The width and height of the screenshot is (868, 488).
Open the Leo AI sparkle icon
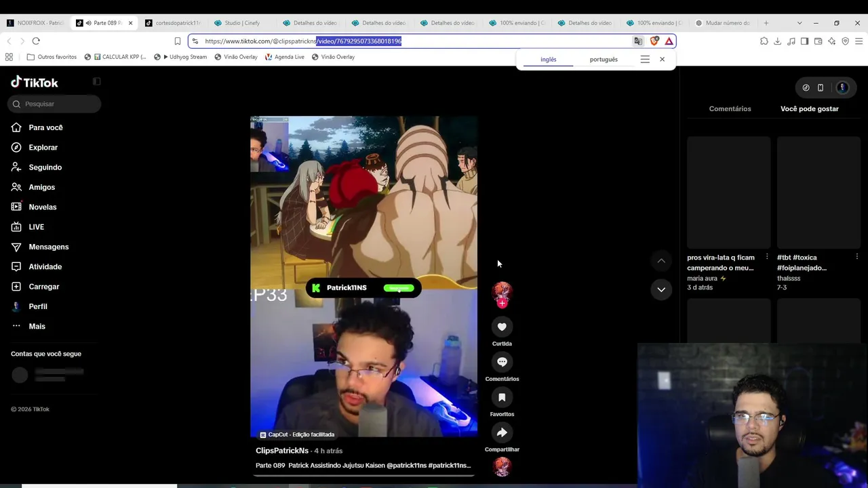832,41
